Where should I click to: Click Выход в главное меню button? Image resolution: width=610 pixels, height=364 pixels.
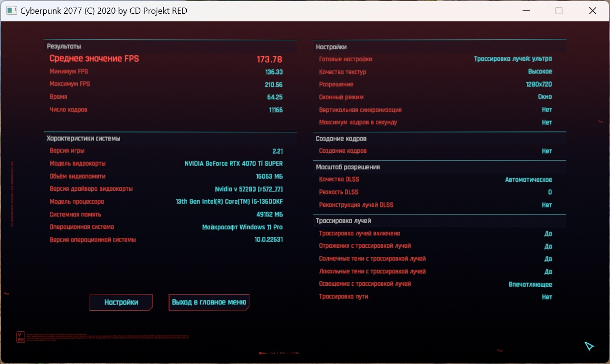[209, 302]
